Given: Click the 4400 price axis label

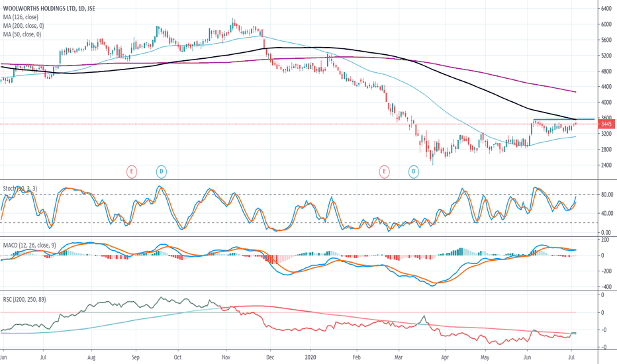Looking at the screenshot, I should [x=606, y=87].
